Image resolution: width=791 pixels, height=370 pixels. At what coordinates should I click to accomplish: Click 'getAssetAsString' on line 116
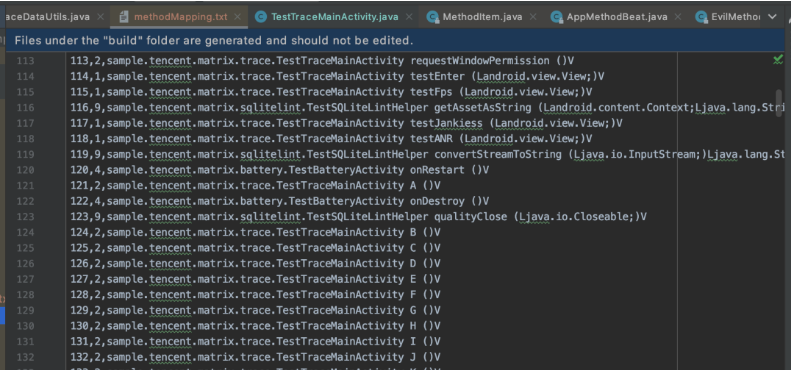pyautogui.click(x=482, y=108)
